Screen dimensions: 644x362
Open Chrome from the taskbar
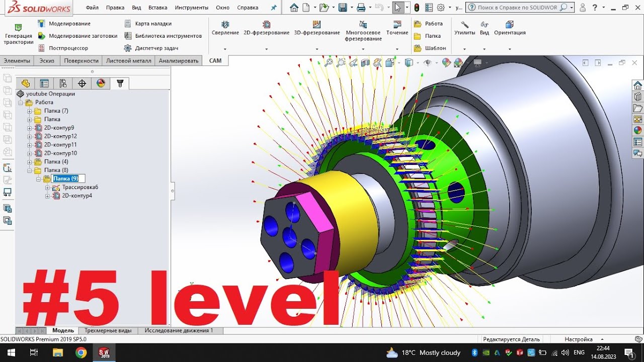[x=81, y=352]
